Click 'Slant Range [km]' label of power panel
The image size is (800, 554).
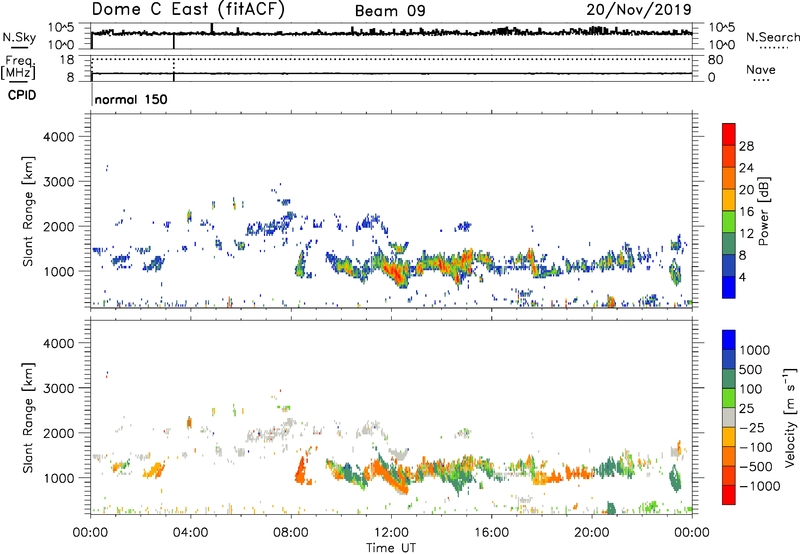click(28, 211)
